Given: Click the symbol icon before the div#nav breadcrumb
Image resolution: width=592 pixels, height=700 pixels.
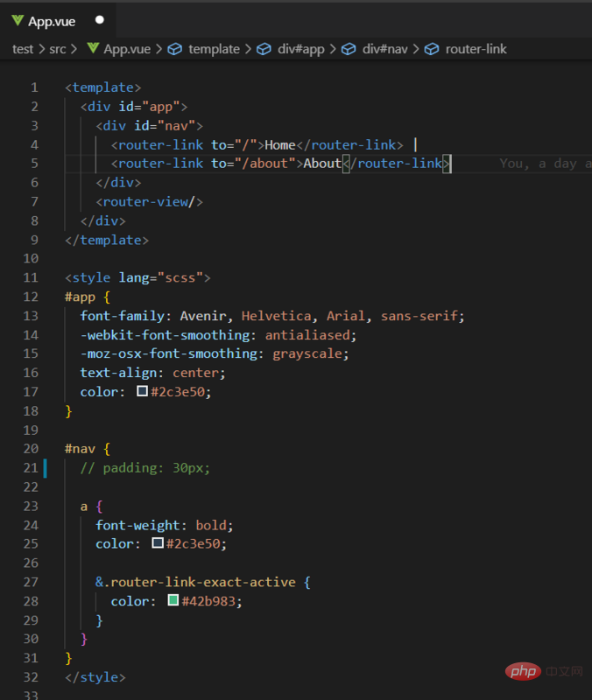Looking at the screenshot, I should point(349,49).
